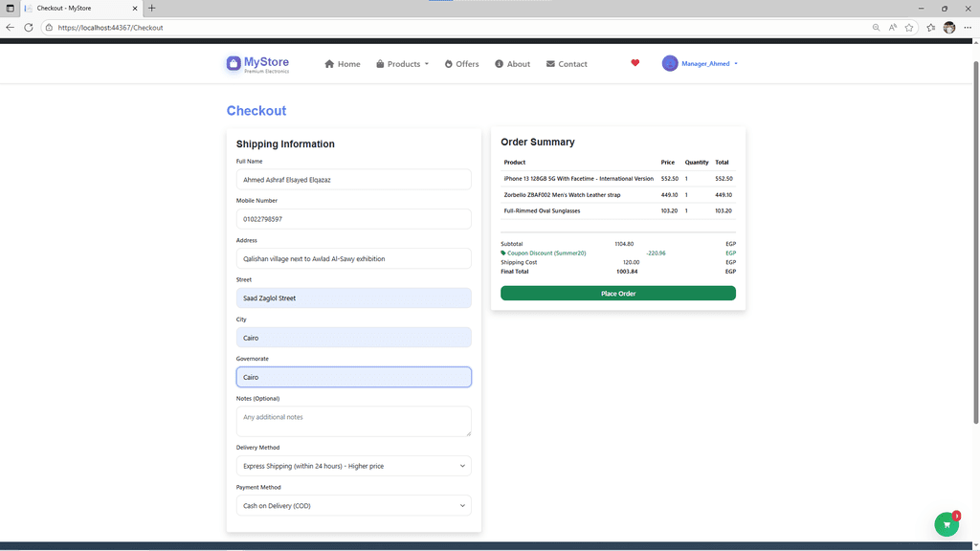Click the MyStore logo icon
Image resolution: width=980 pixels, height=551 pixels.
click(x=234, y=64)
